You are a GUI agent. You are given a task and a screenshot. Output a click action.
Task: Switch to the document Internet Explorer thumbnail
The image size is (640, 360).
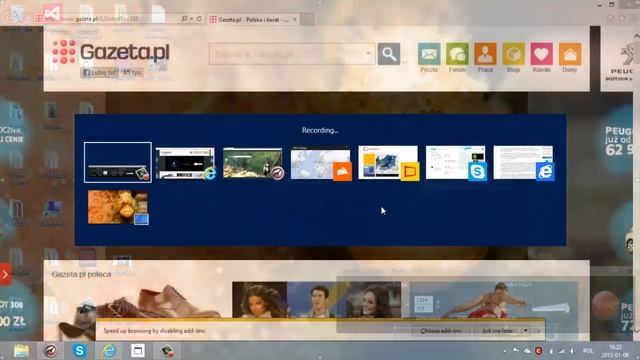point(524,163)
